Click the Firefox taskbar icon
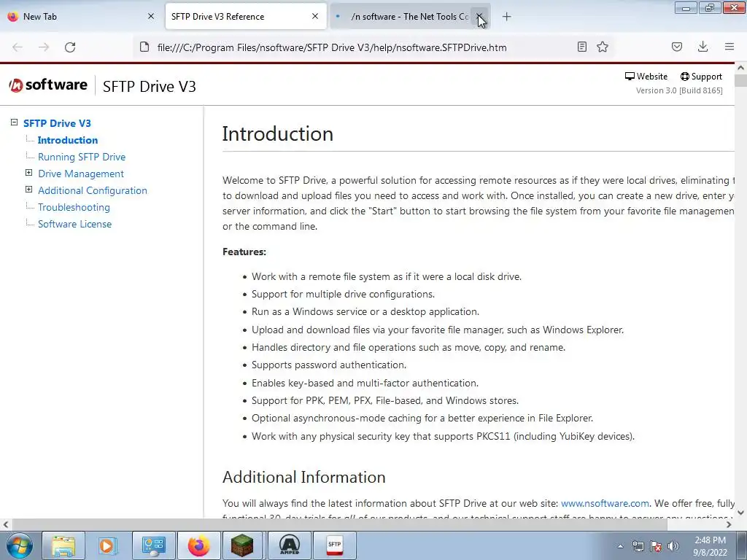 point(198,545)
